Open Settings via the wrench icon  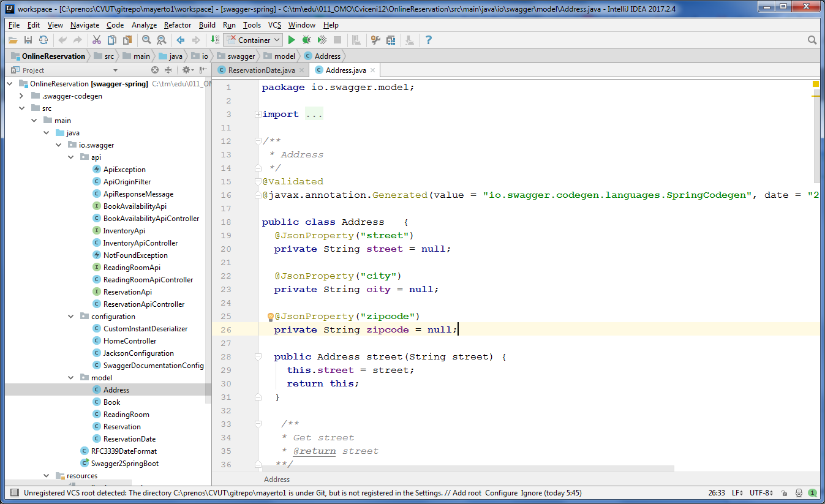[375, 40]
